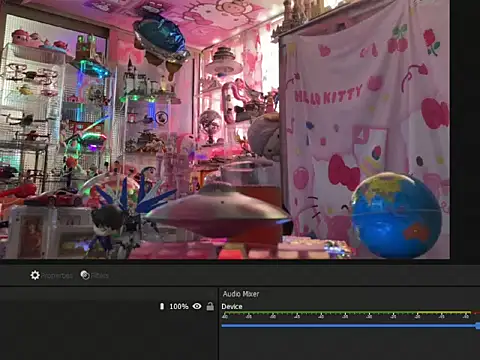Viewport: 480px width, 360px height.
Task: Click the blue Device volume slider track
Action: click(349, 325)
